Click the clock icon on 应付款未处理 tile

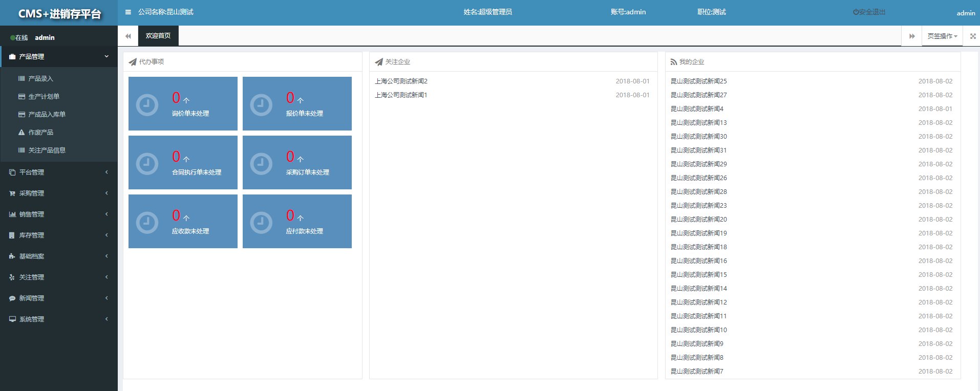(261, 223)
